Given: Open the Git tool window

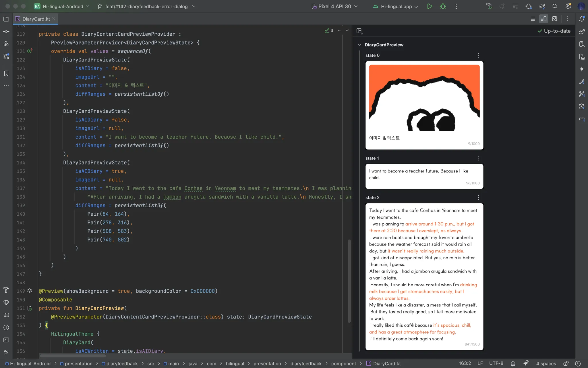Looking at the screenshot, I should pos(6,352).
